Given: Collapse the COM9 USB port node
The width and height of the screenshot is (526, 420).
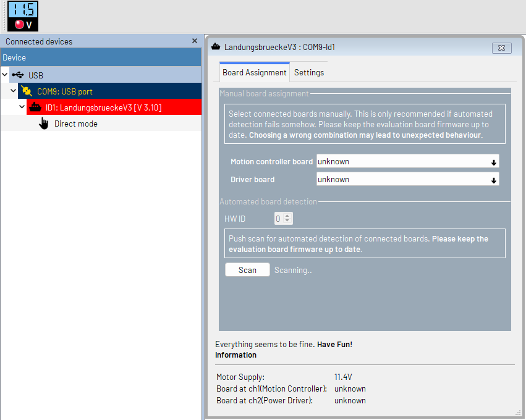Looking at the screenshot, I should 13,91.
